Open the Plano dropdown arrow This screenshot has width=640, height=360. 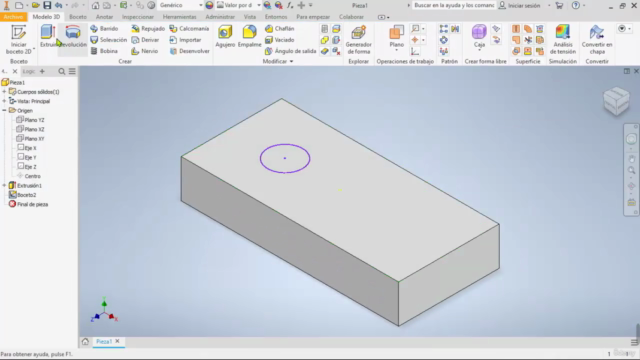point(396,50)
